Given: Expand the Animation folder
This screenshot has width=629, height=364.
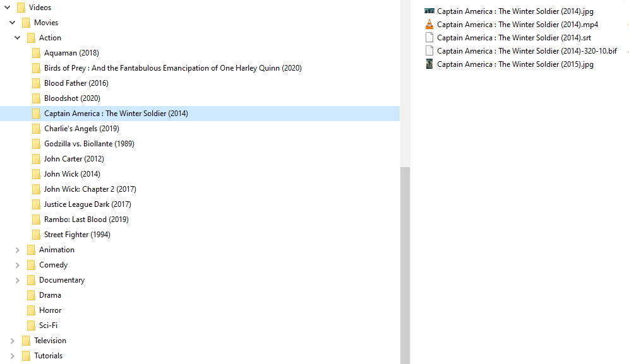Looking at the screenshot, I should [x=17, y=250].
